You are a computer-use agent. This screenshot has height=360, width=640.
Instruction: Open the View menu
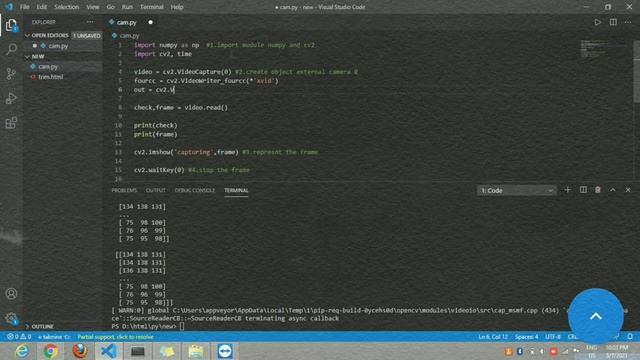pos(93,7)
